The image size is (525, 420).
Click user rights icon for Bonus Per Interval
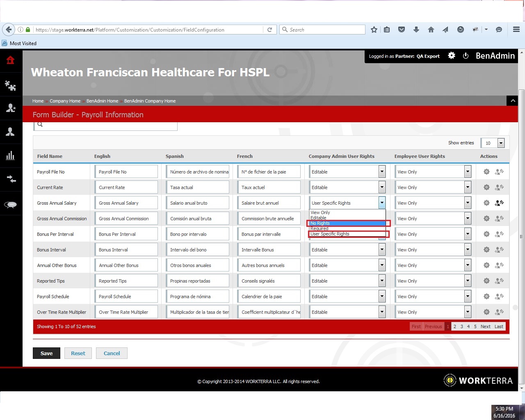(499, 234)
